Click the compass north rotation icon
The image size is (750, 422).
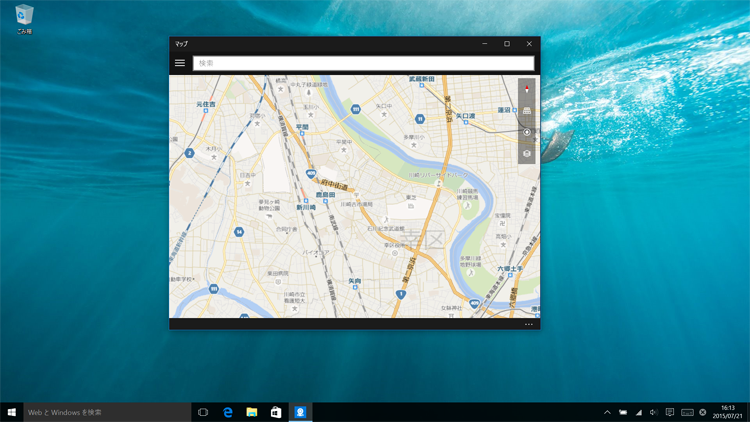click(527, 89)
